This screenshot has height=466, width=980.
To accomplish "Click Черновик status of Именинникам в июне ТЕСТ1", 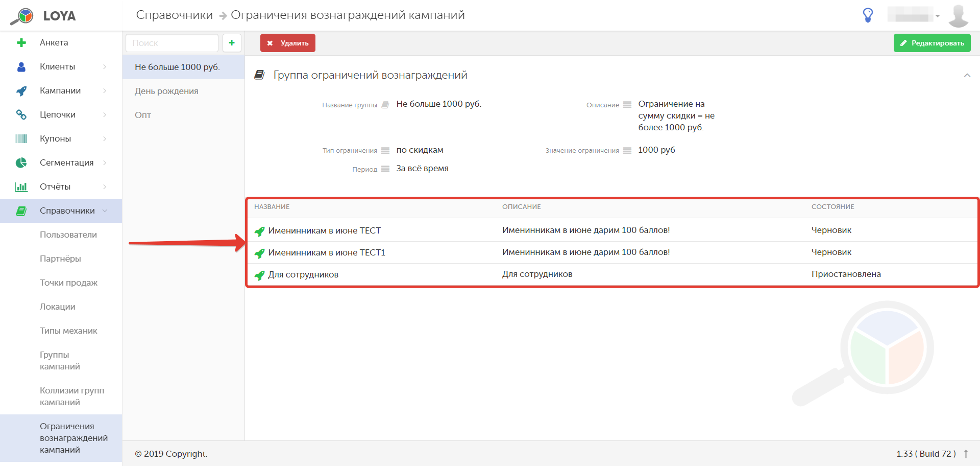I will point(831,252).
